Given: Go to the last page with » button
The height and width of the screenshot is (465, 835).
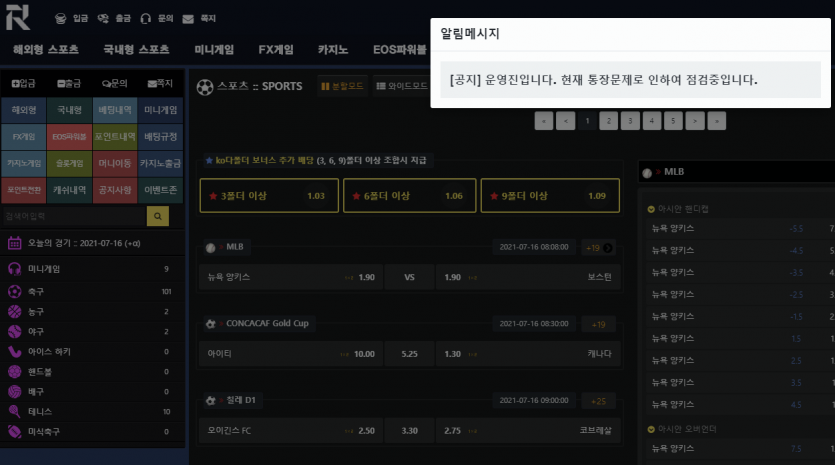Looking at the screenshot, I should click(x=717, y=121).
